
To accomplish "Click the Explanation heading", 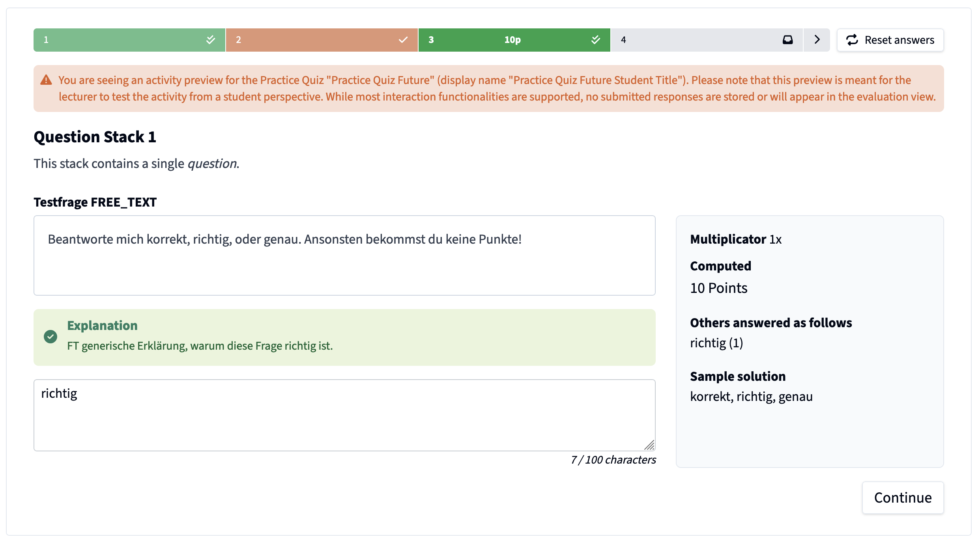I will pos(102,325).
